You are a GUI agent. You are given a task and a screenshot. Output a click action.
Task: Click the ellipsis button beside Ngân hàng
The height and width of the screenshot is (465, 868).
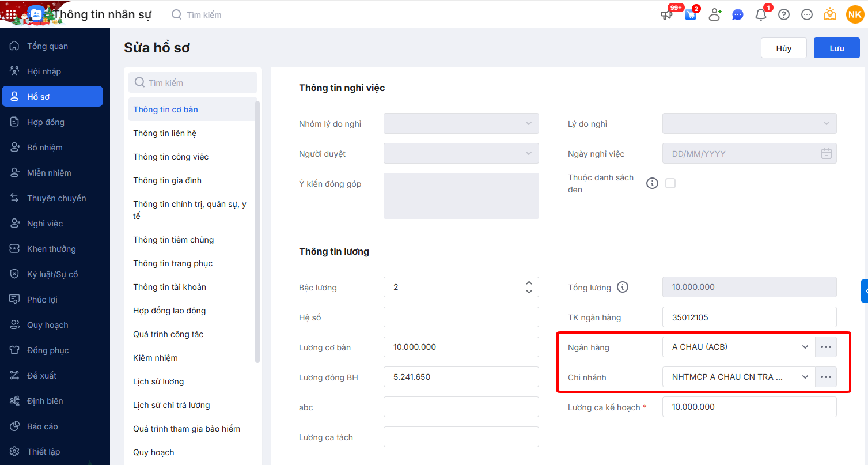coord(826,347)
